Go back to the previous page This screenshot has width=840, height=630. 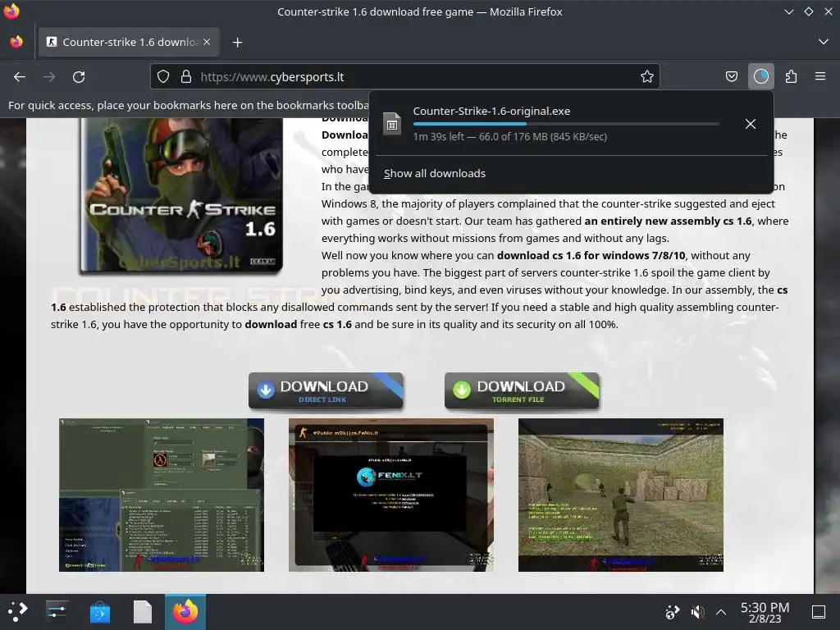point(20,76)
